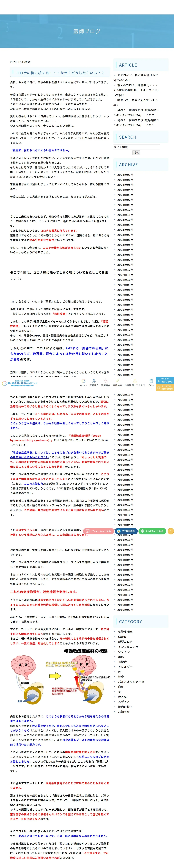The width and height of the screenshot is (174, 868).
Task: Open category お知らせ
Action: click(x=124, y=712)
